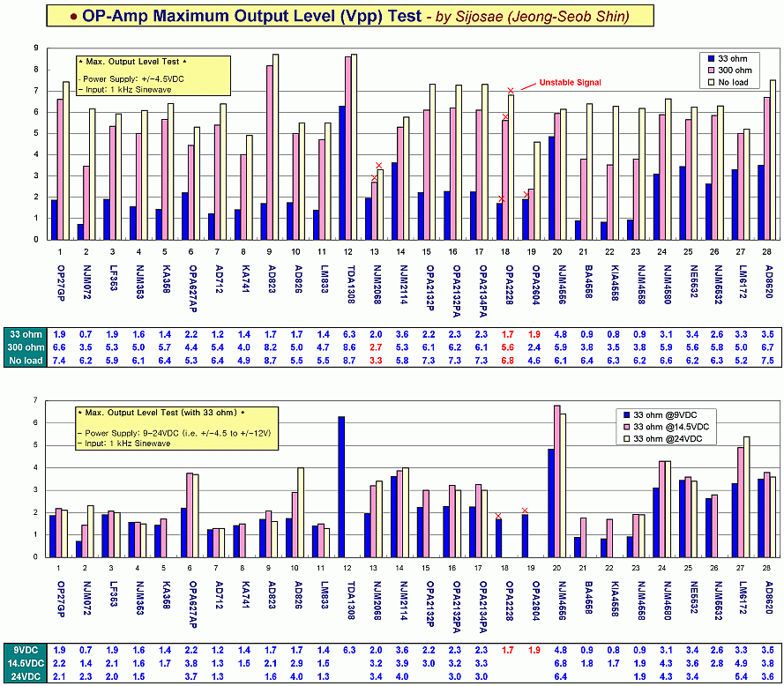Viewport: 784px width, 686px height.
Task: Click the 'No load' row header in top table
Action: [x=25, y=361]
